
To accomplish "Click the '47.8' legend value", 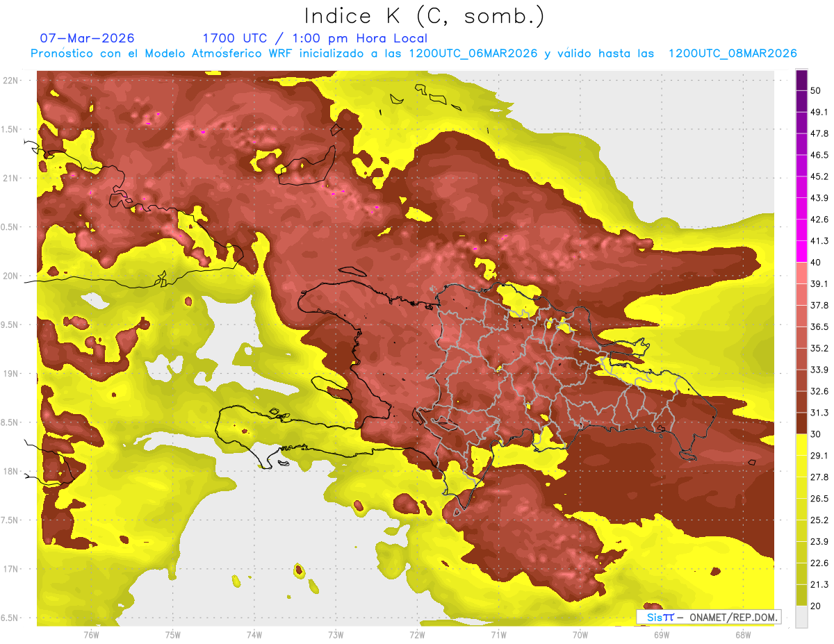I will (x=819, y=133).
